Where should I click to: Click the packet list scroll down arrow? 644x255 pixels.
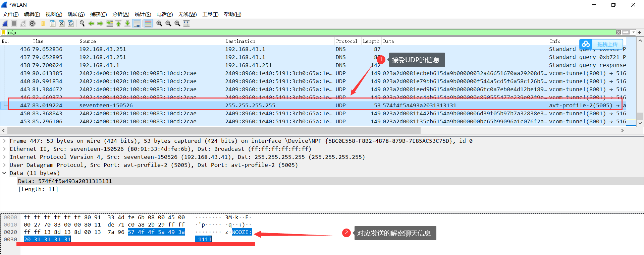pyautogui.click(x=640, y=123)
